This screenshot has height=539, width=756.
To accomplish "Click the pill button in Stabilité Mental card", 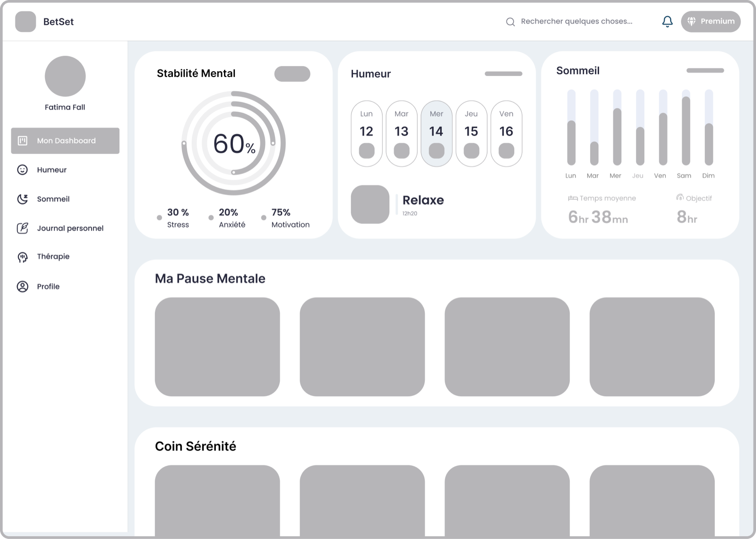I will [x=292, y=74].
